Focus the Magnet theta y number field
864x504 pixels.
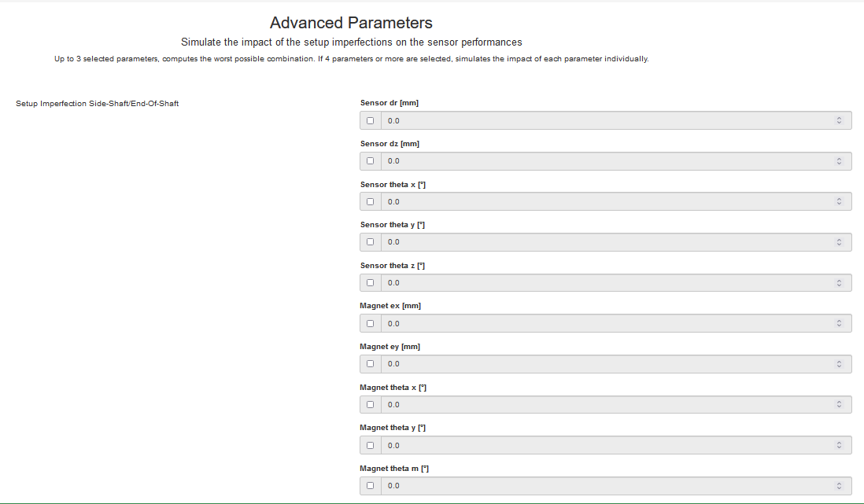tap(616, 445)
